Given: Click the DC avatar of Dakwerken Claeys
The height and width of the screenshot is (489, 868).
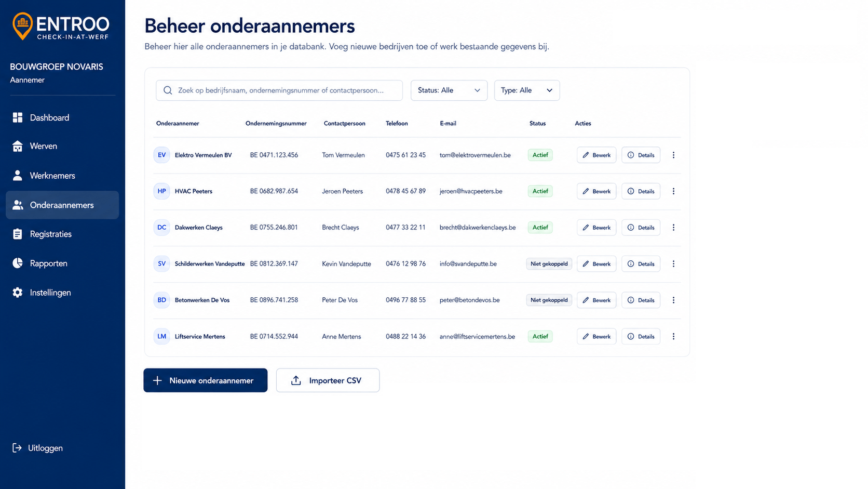Looking at the screenshot, I should (161, 228).
